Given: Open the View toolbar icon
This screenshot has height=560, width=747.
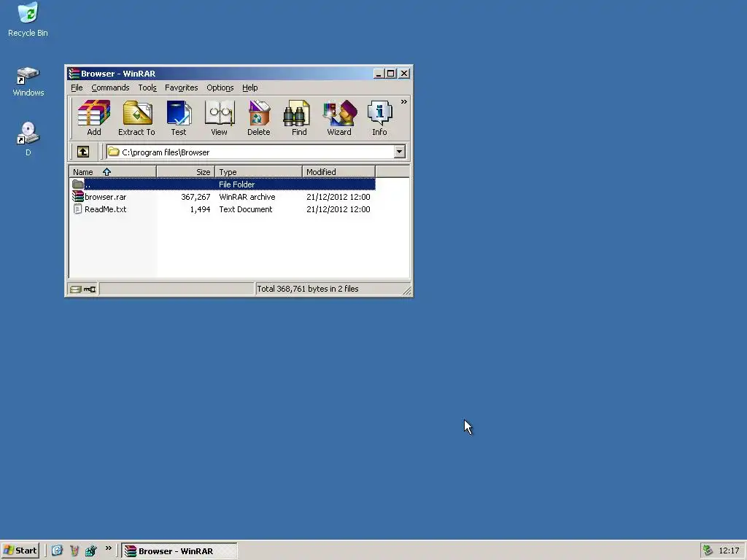Looking at the screenshot, I should [219, 117].
